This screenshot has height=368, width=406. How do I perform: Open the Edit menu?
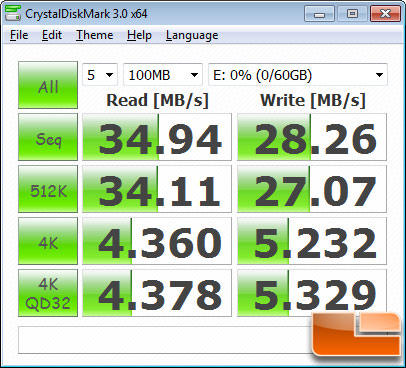coord(52,35)
